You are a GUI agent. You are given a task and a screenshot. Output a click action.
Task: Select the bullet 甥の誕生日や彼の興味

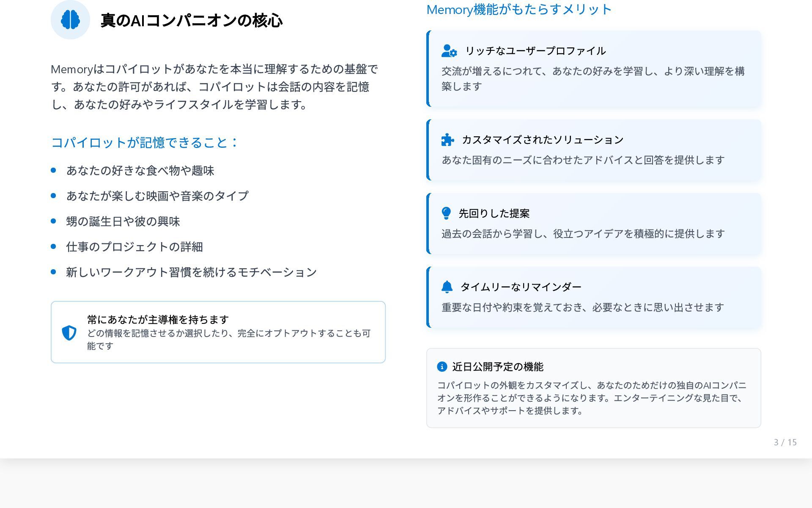[x=123, y=221]
